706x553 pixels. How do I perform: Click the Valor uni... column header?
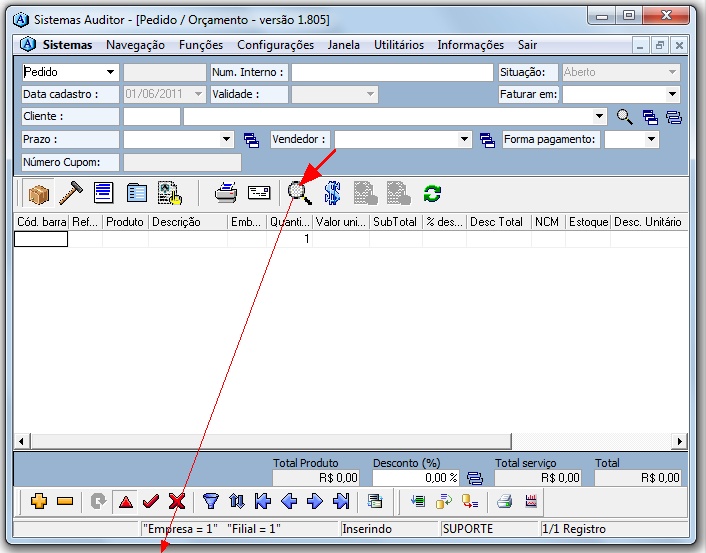click(x=341, y=222)
